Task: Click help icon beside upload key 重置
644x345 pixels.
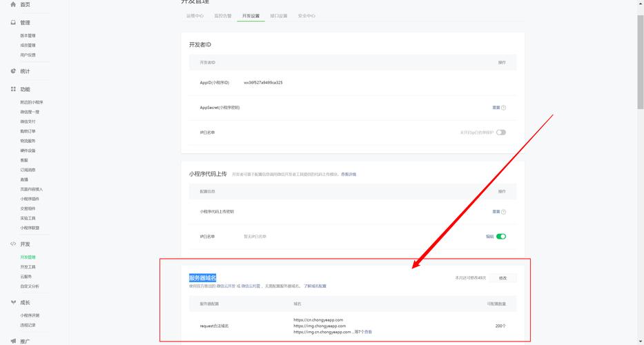Action: [504, 212]
